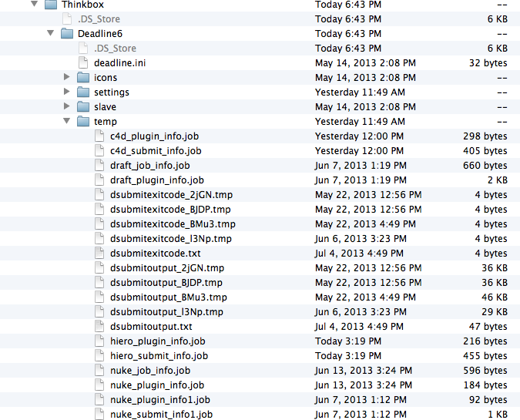Click the settings folder icon
The height and width of the screenshot is (420, 520).
point(83,92)
